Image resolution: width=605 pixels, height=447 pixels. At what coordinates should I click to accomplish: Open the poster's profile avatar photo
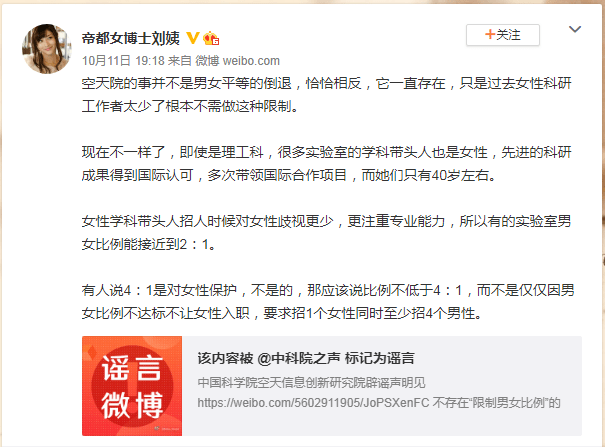[x=47, y=49]
